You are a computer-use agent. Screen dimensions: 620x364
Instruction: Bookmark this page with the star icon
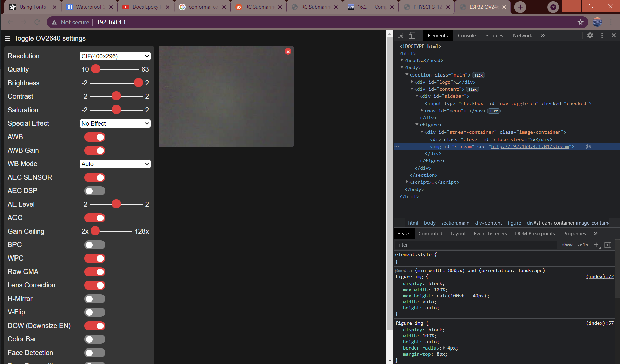pyautogui.click(x=580, y=22)
